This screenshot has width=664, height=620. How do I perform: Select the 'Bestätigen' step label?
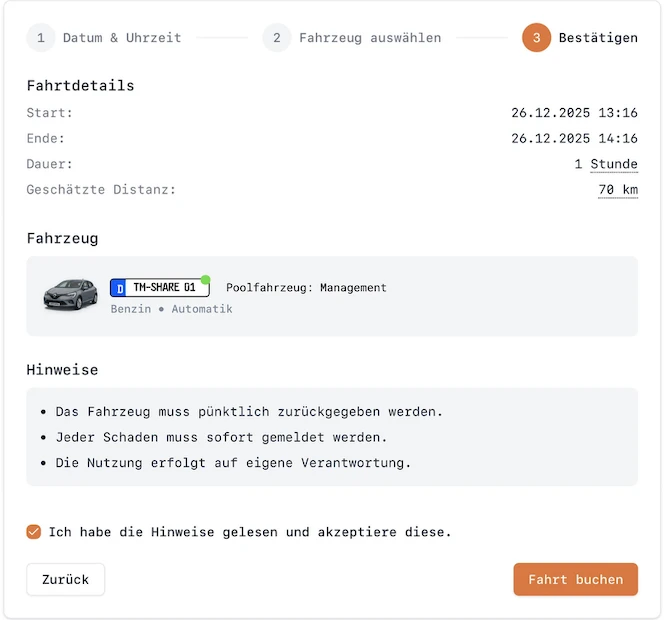(598, 38)
